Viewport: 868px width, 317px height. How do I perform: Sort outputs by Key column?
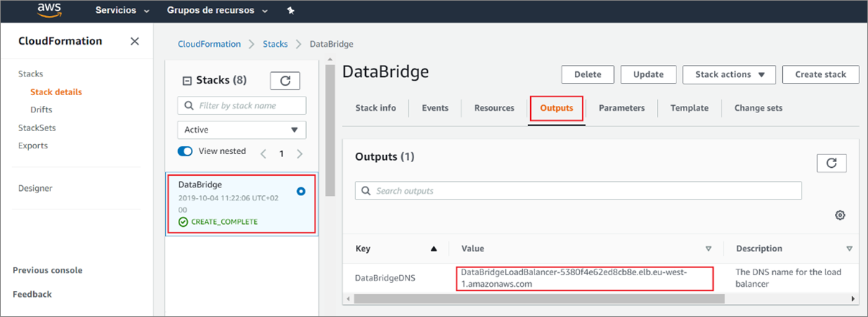tap(434, 249)
